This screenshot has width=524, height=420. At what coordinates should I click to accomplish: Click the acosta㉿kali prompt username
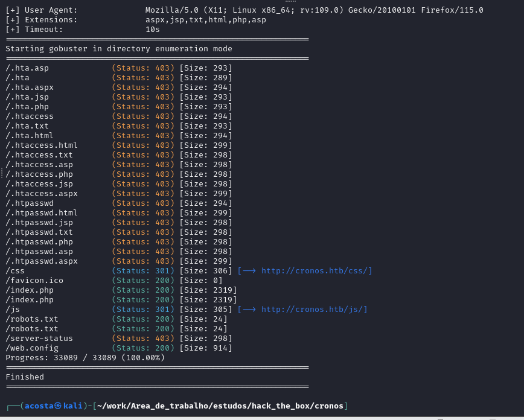coord(54,406)
